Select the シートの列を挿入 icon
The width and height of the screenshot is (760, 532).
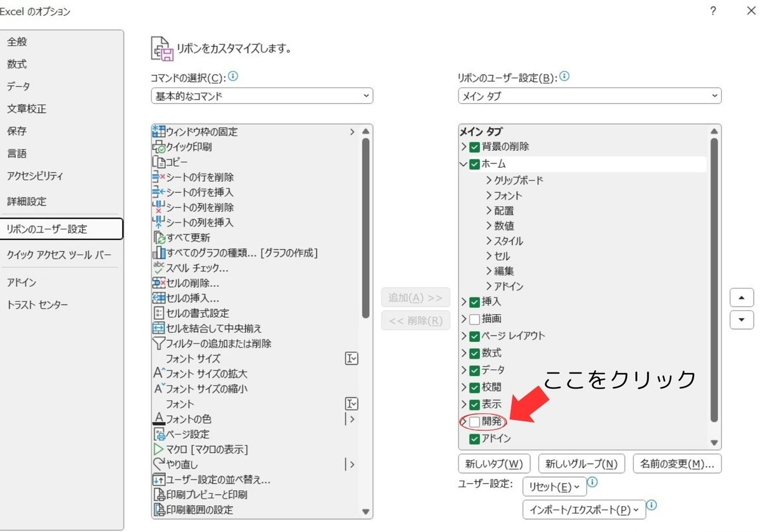[x=159, y=222]
